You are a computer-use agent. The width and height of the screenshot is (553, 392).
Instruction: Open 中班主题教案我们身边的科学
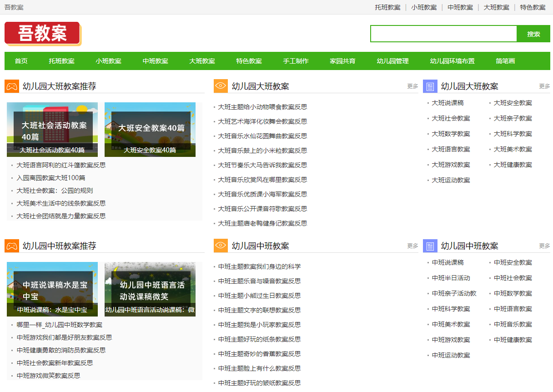pyautogui.click(x=259, y=266)
